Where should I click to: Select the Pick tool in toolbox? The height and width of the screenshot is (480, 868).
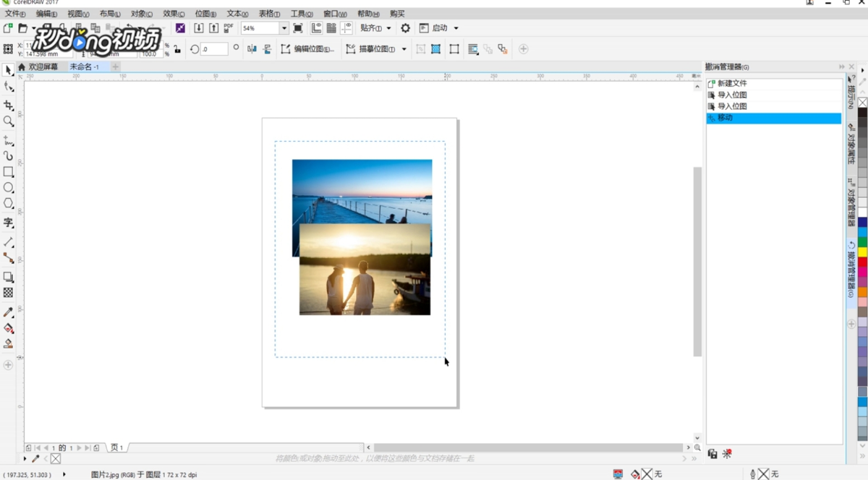(x=8, y=70)
